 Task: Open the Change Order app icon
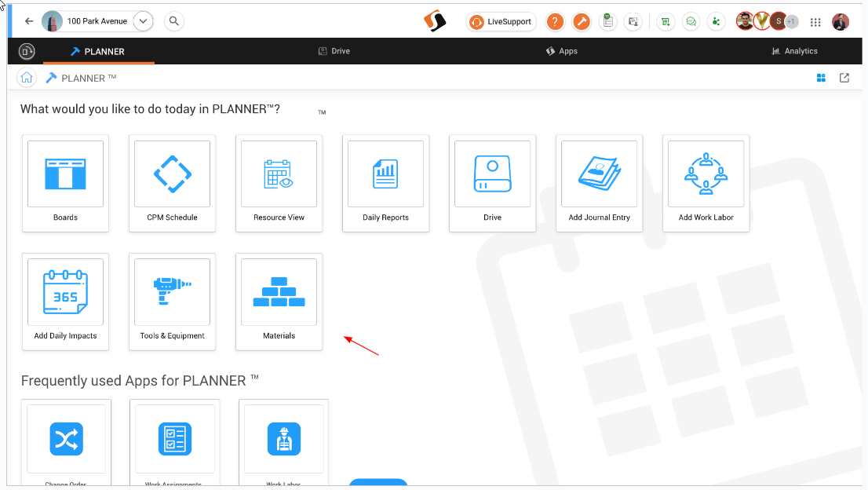click(67, 439)
